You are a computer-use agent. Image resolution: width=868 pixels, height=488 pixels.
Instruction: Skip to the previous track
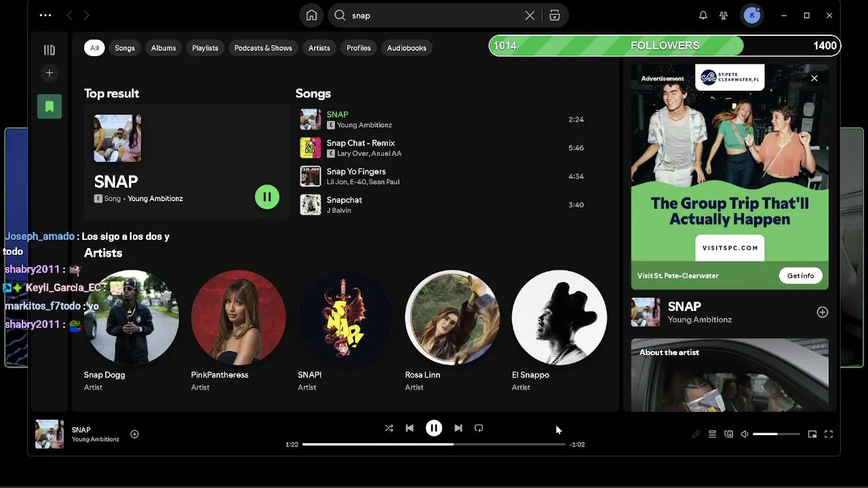tap(410, 428)
